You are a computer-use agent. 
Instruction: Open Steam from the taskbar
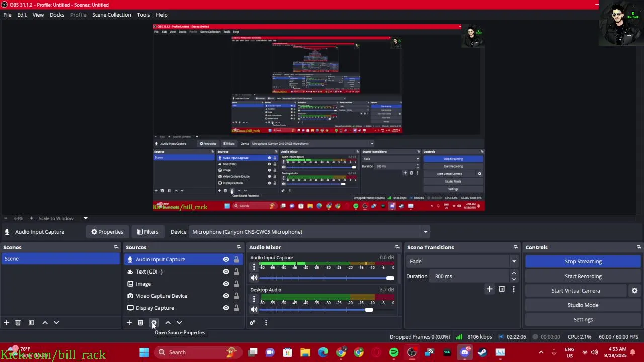click(x=482, y=352)
